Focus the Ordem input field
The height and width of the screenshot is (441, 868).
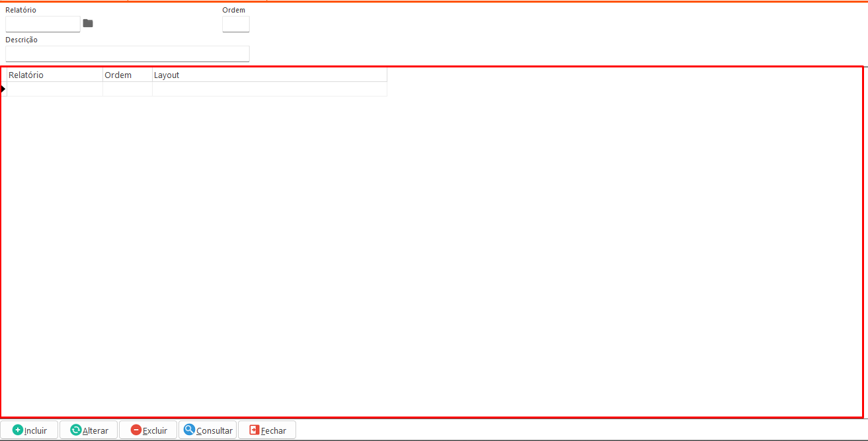tap(235, 24)
